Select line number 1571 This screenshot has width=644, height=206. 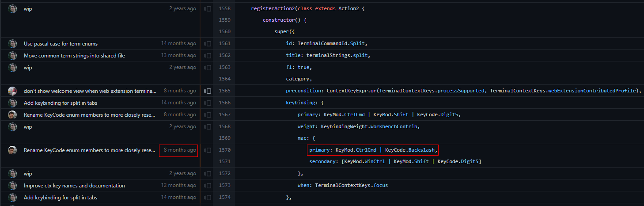225,162
